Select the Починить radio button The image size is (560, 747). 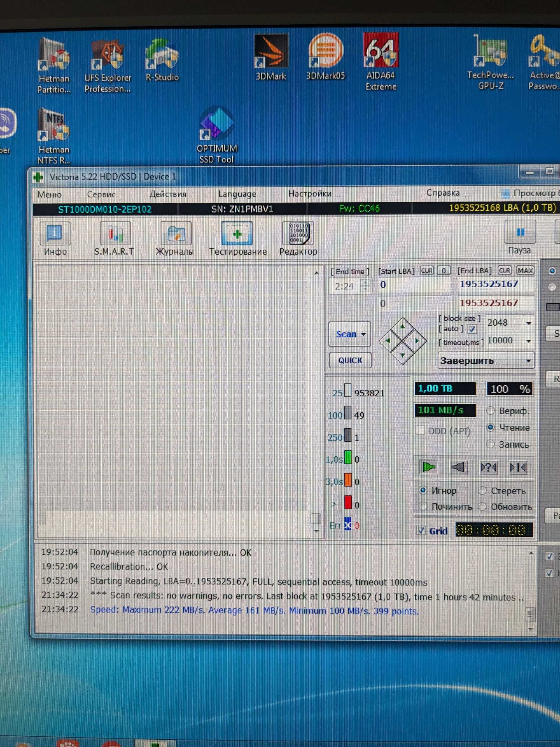pyautogui.click(x=423, y=506)
